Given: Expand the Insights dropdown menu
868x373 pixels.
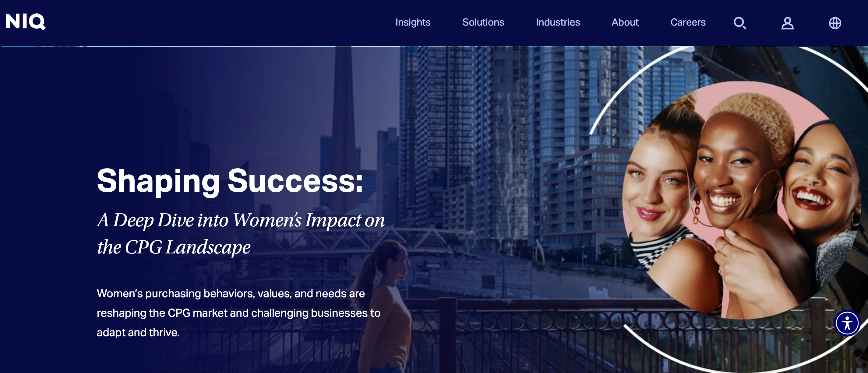Looking at the screenshot, I should click(412, 22).
